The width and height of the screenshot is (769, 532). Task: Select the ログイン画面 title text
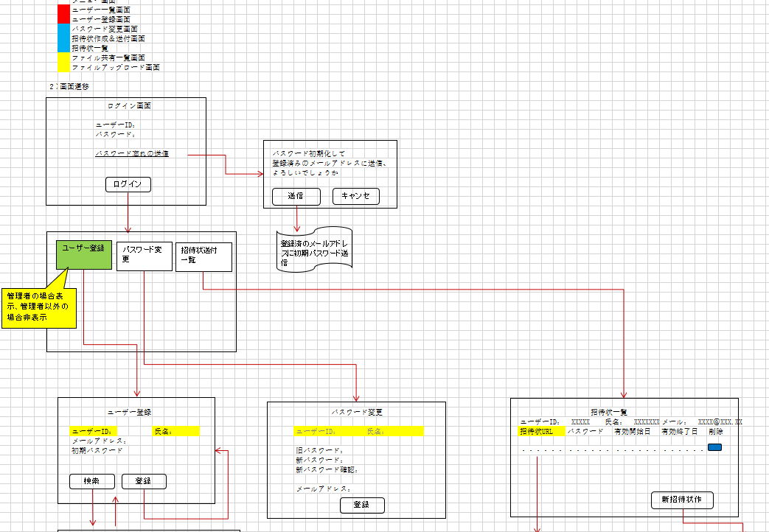coord(129,106)
